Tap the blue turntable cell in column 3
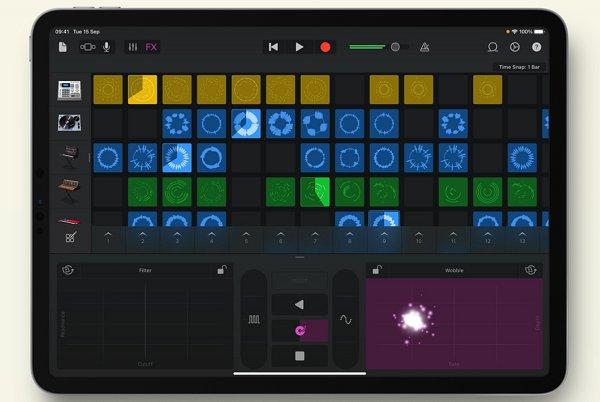Viewport: 600px width, 402px height. (x=177, y=124)
